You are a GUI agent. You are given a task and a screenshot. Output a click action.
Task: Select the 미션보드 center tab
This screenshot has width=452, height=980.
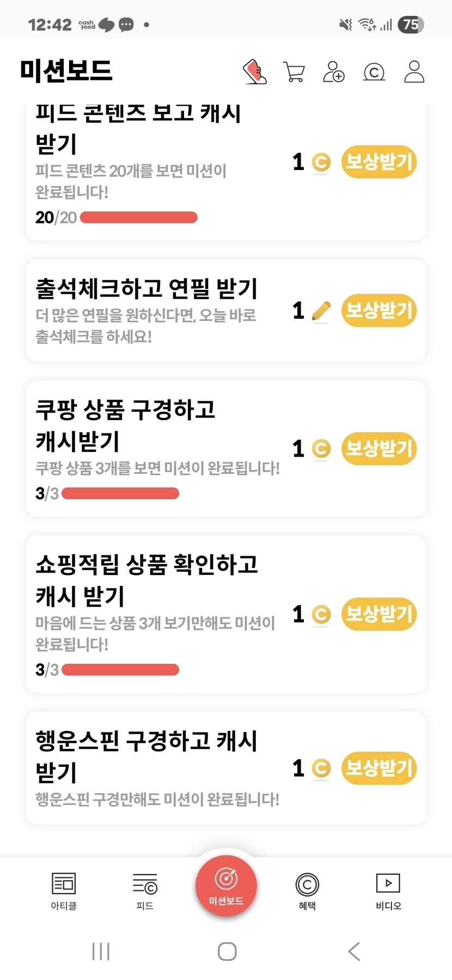[x=226, y=886]
